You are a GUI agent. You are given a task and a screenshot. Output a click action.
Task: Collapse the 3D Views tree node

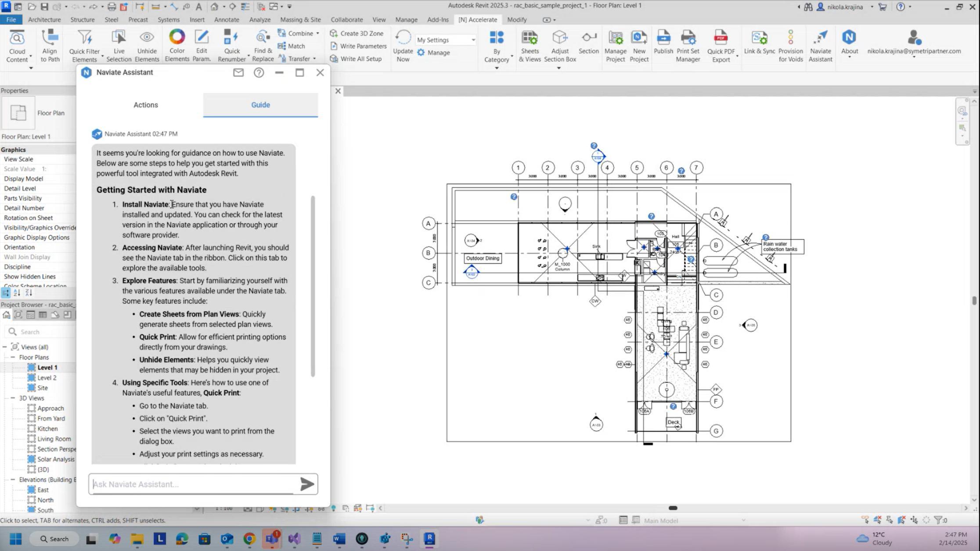click(x=13, y=398)
